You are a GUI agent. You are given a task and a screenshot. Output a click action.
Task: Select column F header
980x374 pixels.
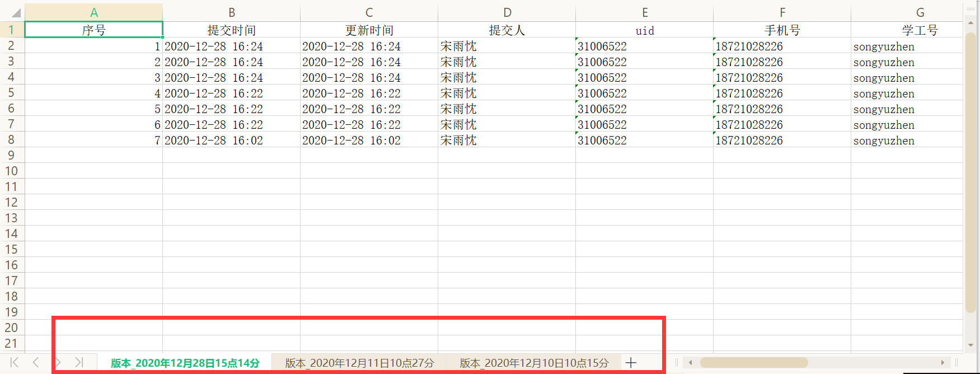click(x=782, y=12)
